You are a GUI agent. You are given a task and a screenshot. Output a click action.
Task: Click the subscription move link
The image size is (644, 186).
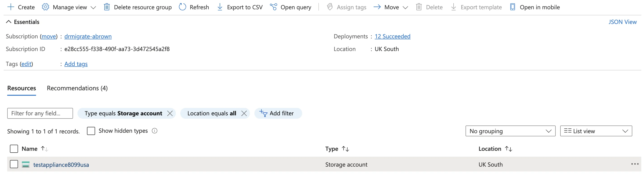click(49, 37)
